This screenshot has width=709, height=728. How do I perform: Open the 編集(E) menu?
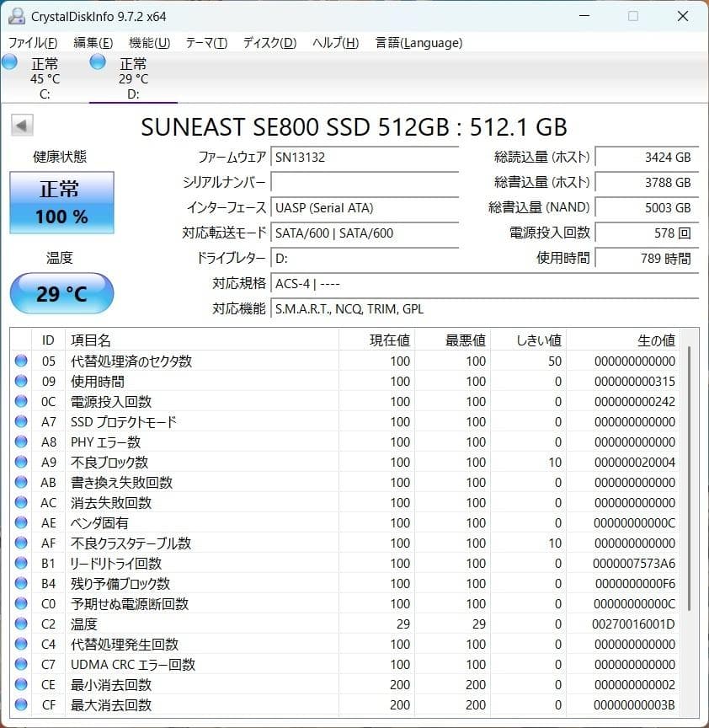(x=93, y=43)
